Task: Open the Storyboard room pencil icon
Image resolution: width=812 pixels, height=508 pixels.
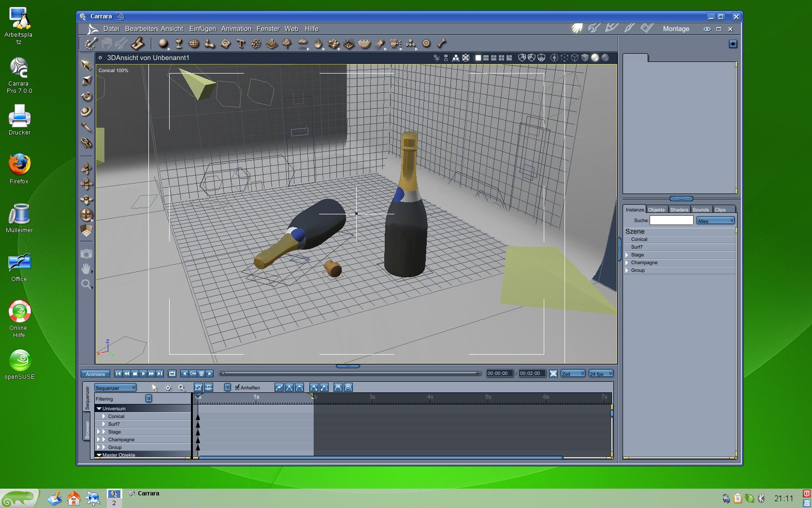Action: [611, 28]
